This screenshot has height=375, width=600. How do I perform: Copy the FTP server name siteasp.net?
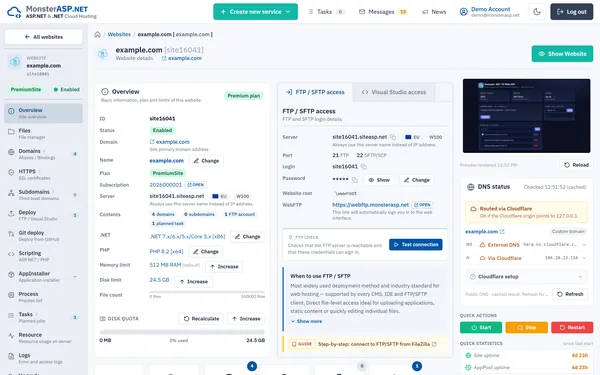393,137
